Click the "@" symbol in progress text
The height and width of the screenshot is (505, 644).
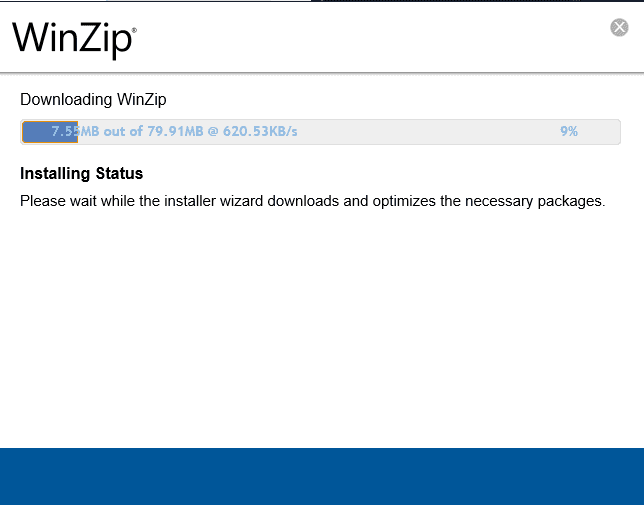[213, 131]
